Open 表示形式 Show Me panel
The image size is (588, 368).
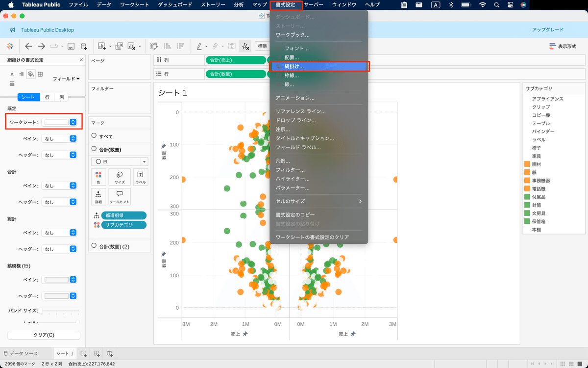coord(563,46)
